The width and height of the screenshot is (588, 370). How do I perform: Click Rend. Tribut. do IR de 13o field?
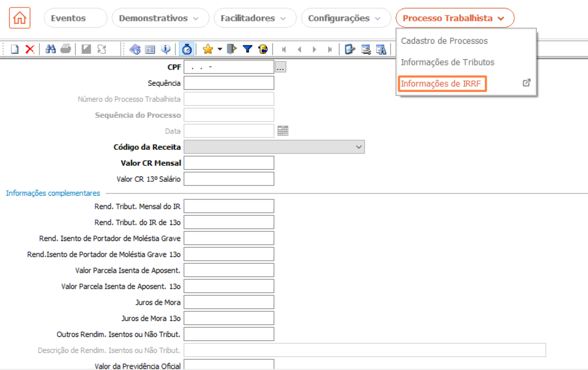[x=229, y=222]
